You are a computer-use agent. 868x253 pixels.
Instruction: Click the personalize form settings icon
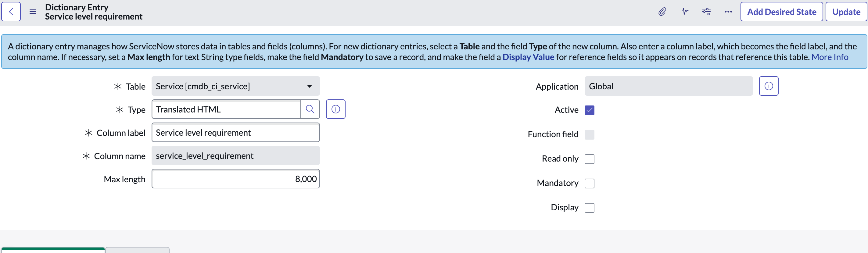[x=706, y=12]
